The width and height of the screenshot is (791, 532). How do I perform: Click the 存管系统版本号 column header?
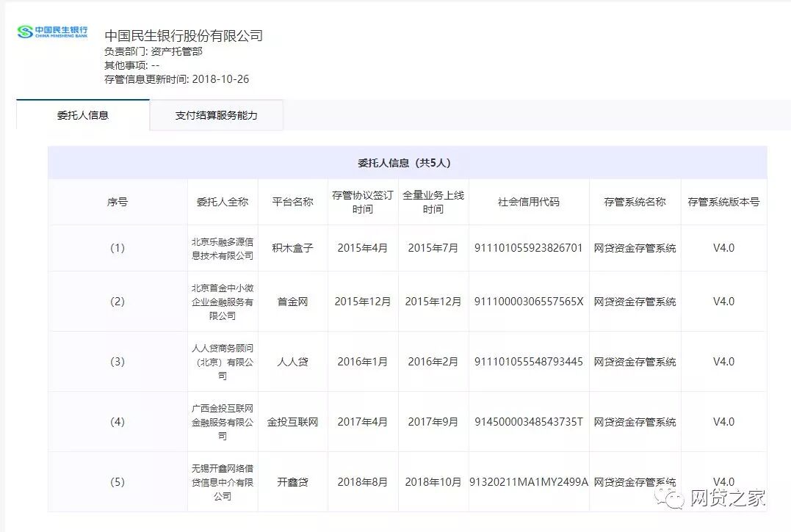pyautogui.click(x=724, y=202)
